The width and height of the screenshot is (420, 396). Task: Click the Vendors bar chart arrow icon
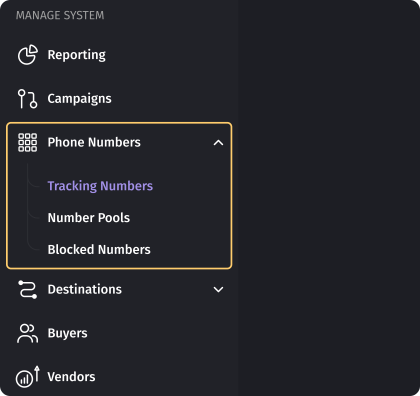pos(28,377)
